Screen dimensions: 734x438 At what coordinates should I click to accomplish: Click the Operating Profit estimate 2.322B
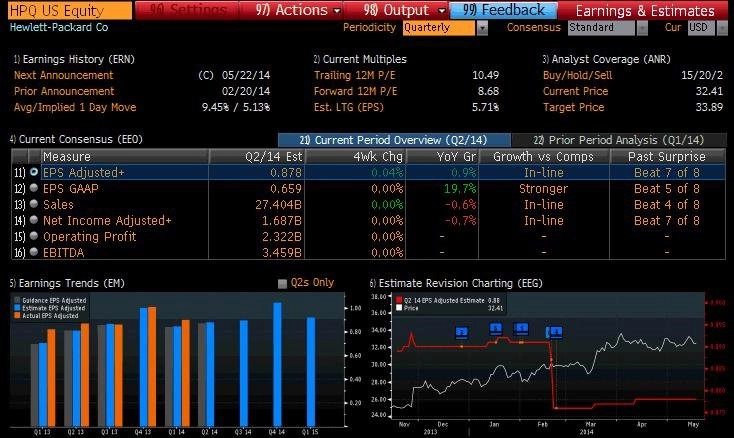pos(282,236)
